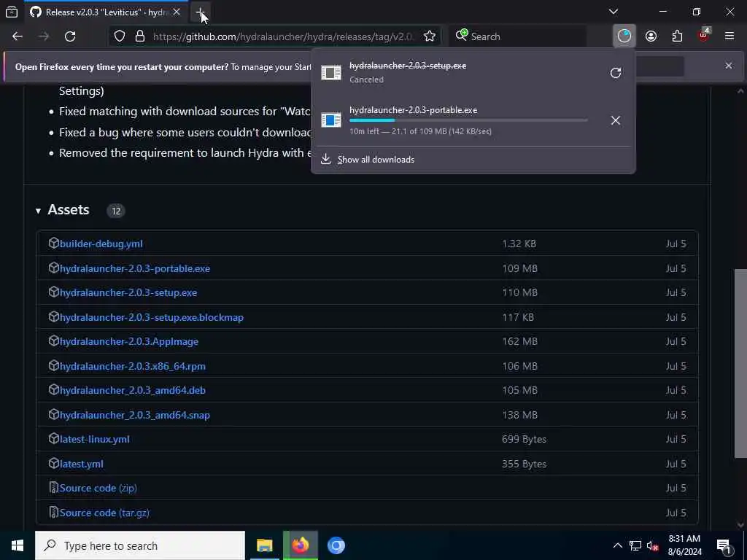Screen dimensions: 747x560
Task: Open the extensions puzzle icon
Action: point(677,36)
